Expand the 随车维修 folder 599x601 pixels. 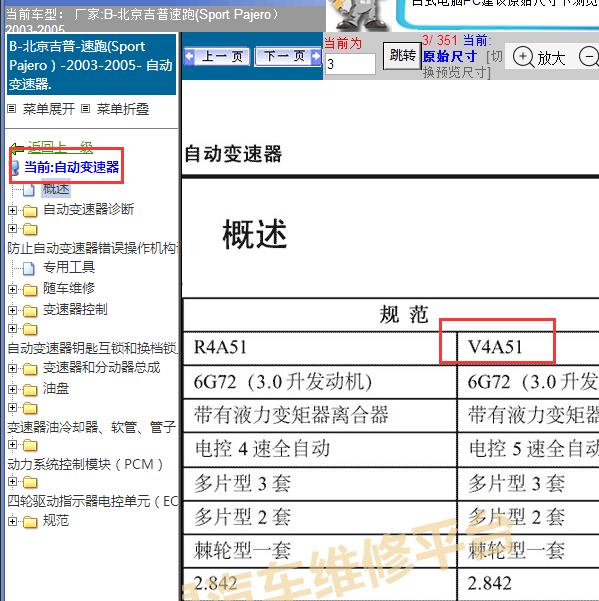12,289
